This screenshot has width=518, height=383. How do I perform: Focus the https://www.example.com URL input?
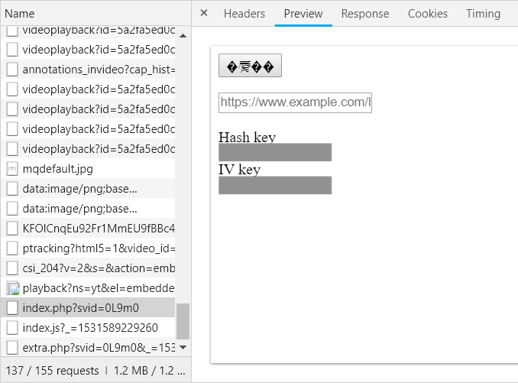(295, 102)
